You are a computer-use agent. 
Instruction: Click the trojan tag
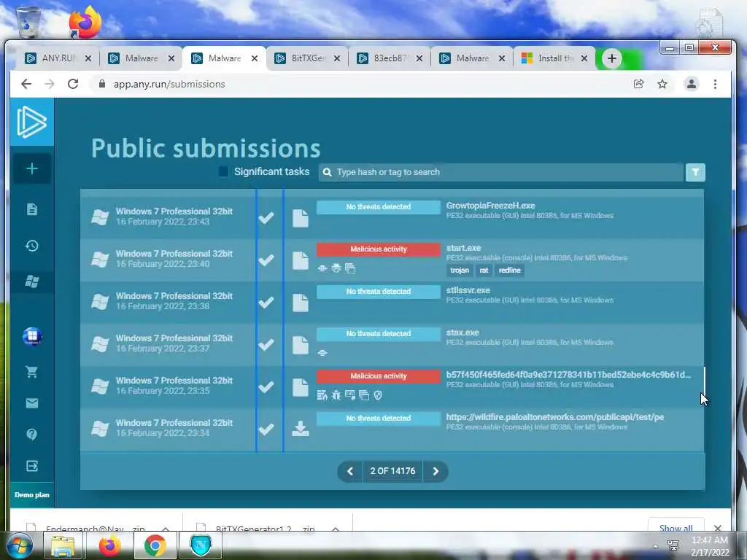(x=460, y=270)
